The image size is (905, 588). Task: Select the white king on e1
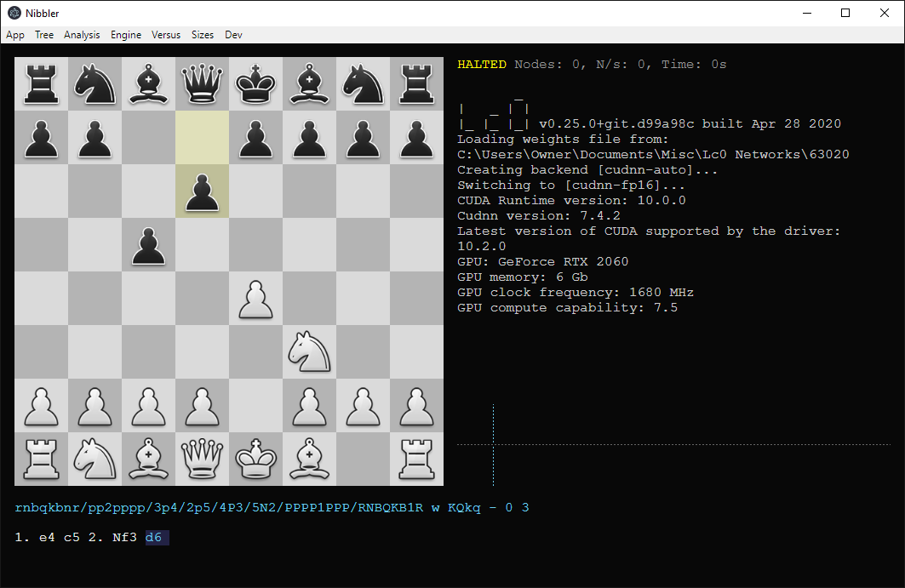255,460
